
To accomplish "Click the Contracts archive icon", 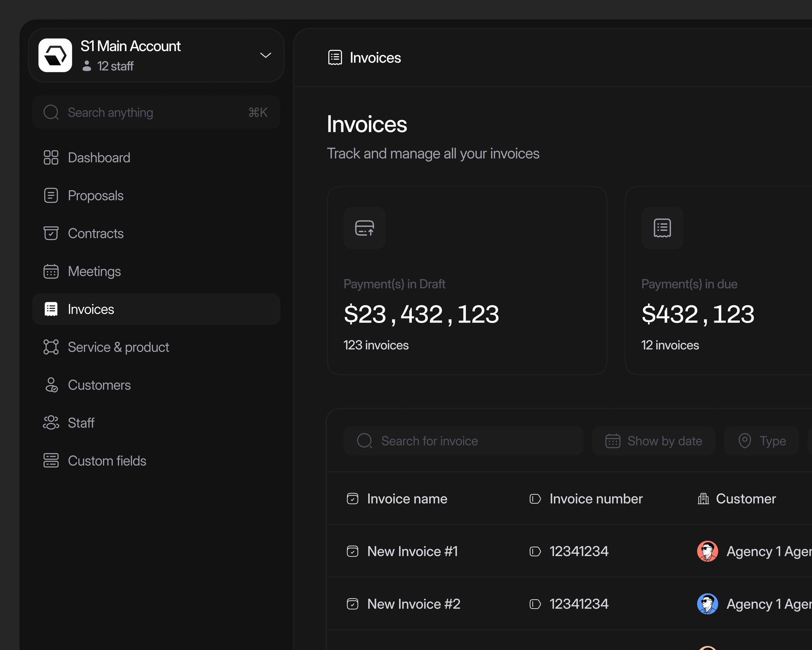I will (x=51, y=233).
